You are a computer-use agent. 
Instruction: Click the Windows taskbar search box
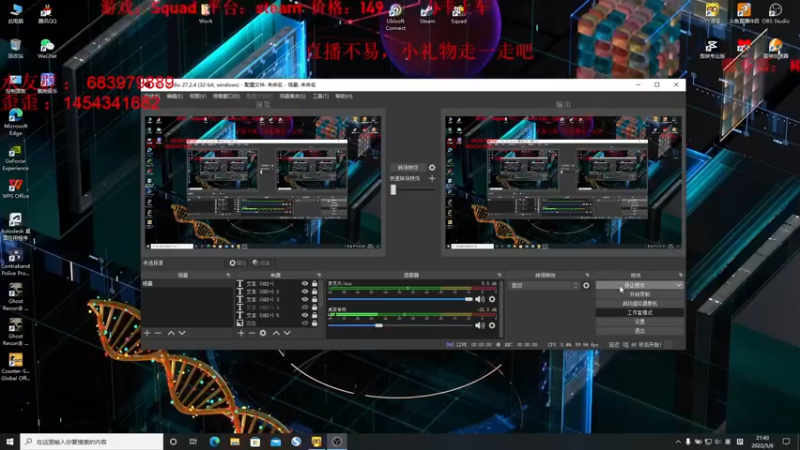92,442
